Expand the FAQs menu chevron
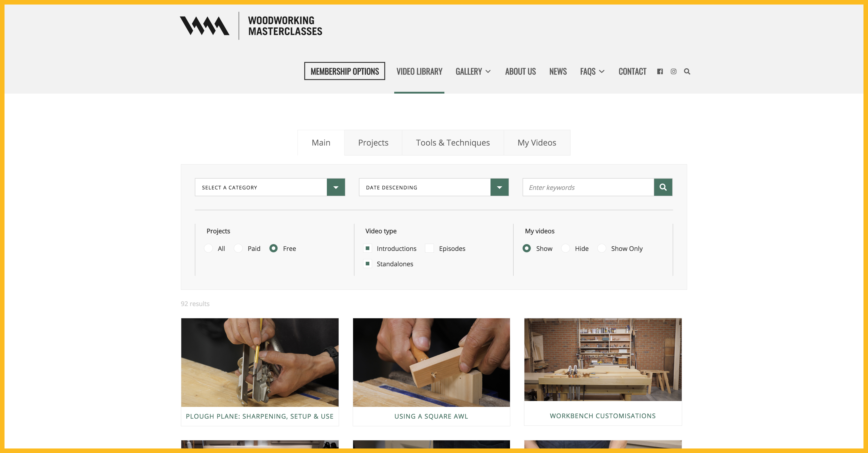This screenshot has height=453, width=868. 602,71
